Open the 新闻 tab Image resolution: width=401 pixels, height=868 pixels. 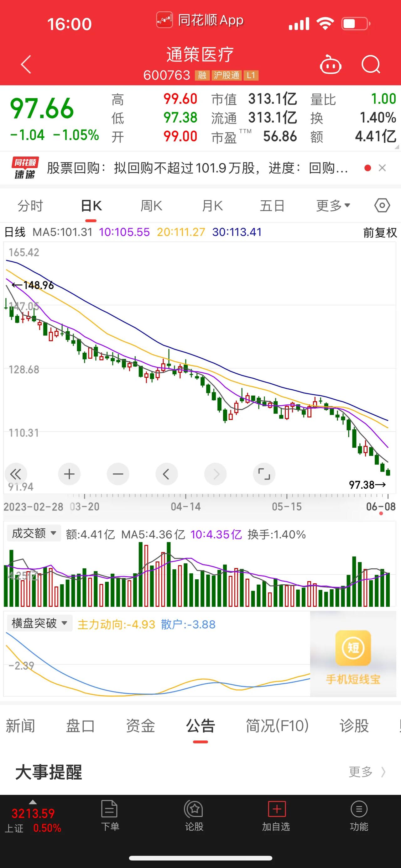click(20, 725)
